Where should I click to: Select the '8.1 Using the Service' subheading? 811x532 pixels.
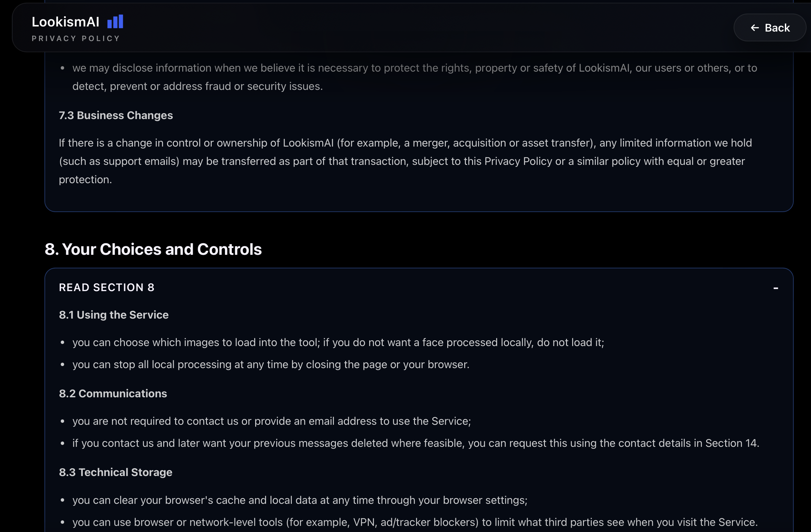[113, 315]
